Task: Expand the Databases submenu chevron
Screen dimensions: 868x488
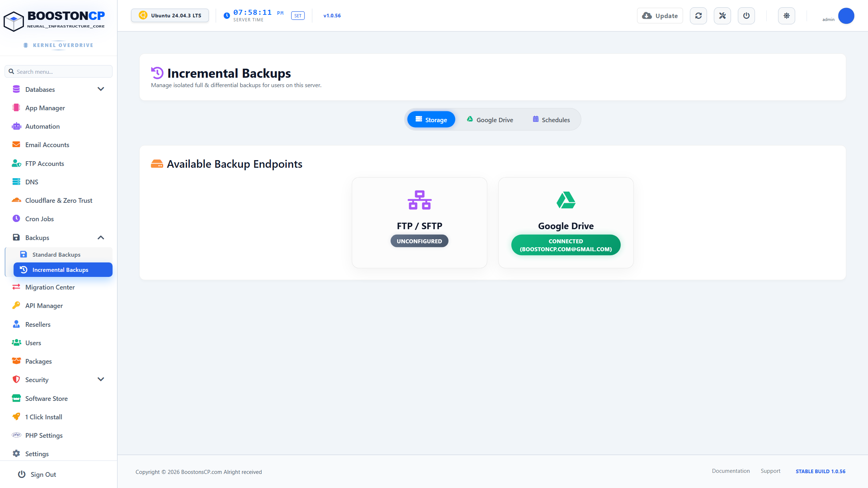Action: (x=101, y=89)
